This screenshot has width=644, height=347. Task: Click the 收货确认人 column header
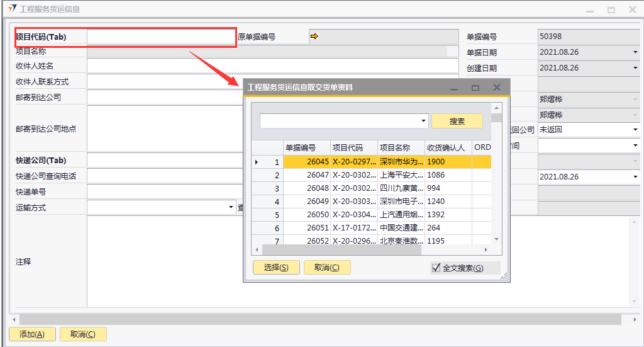coord(448,147)
